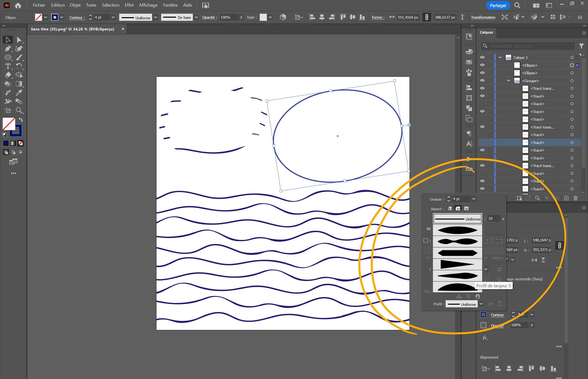Select the Type tool
Viewport: 588px width, 379px height.
(8, 66)
